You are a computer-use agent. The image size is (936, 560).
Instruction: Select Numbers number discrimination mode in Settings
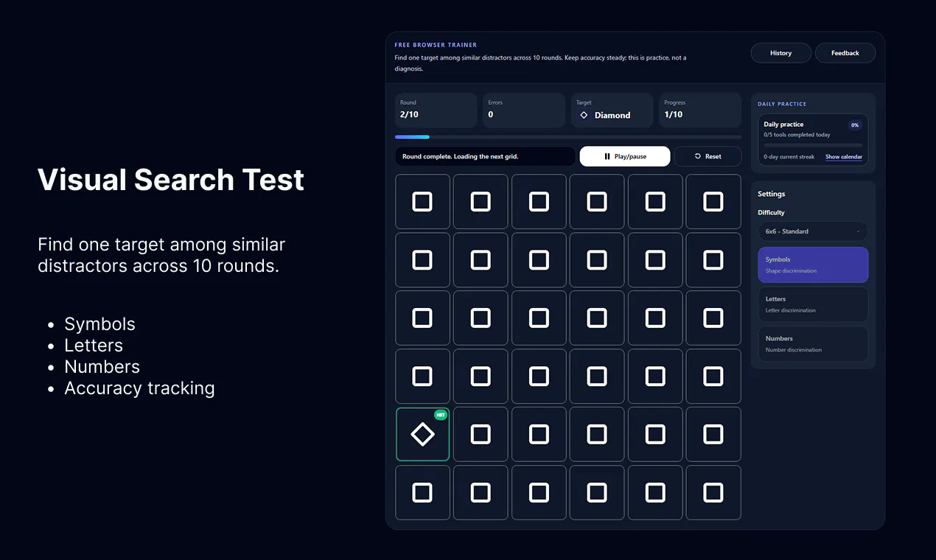(813, 344)
